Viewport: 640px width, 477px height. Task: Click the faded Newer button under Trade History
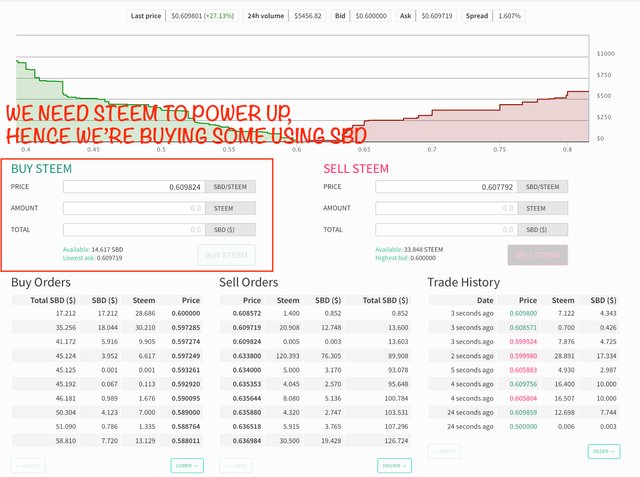point(444,451)
